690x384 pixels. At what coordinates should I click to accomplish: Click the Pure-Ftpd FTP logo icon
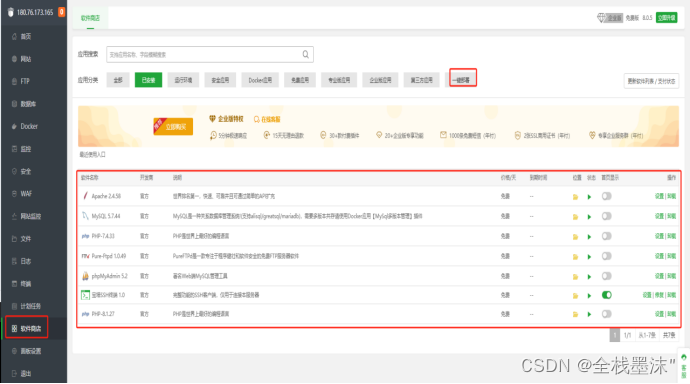click(x=85, y=256)
